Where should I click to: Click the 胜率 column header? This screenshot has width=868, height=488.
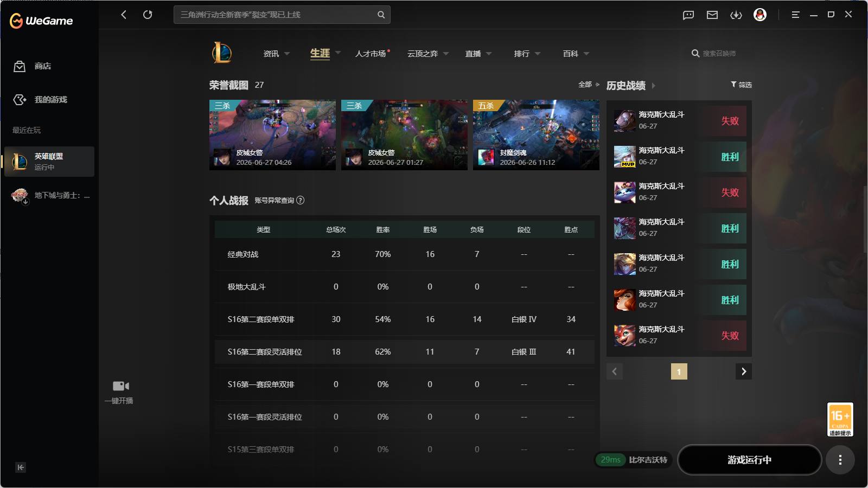[x=383, y=230]
